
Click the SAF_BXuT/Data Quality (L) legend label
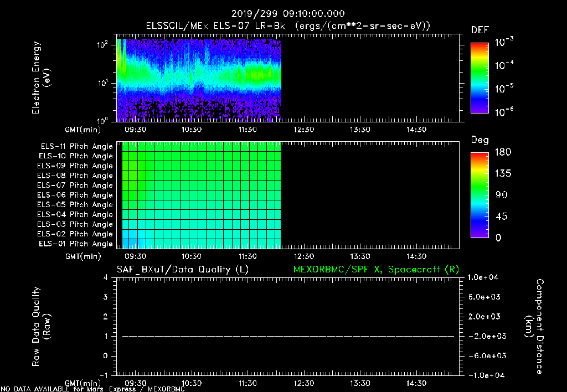pyautogui.click(x=182, y=269)
